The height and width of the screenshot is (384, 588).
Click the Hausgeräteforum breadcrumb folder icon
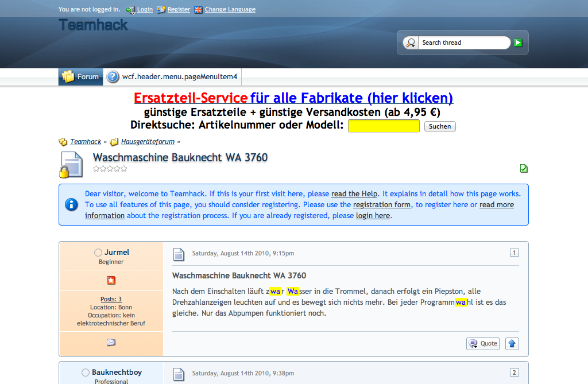point(114,142)
